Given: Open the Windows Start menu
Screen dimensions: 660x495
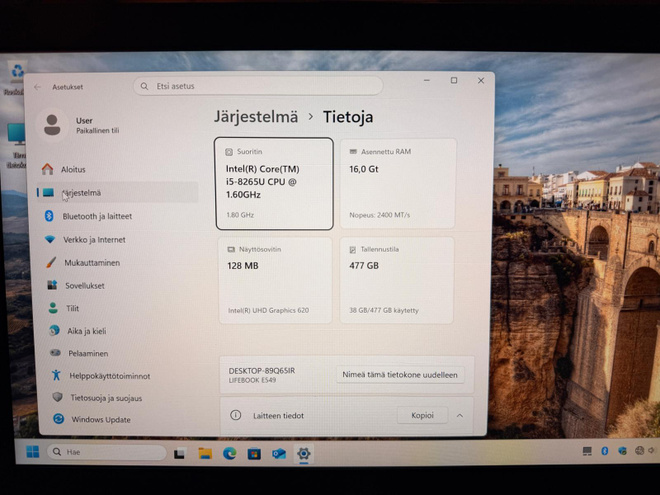Looking at the screenshot, I should click(32, 452).
